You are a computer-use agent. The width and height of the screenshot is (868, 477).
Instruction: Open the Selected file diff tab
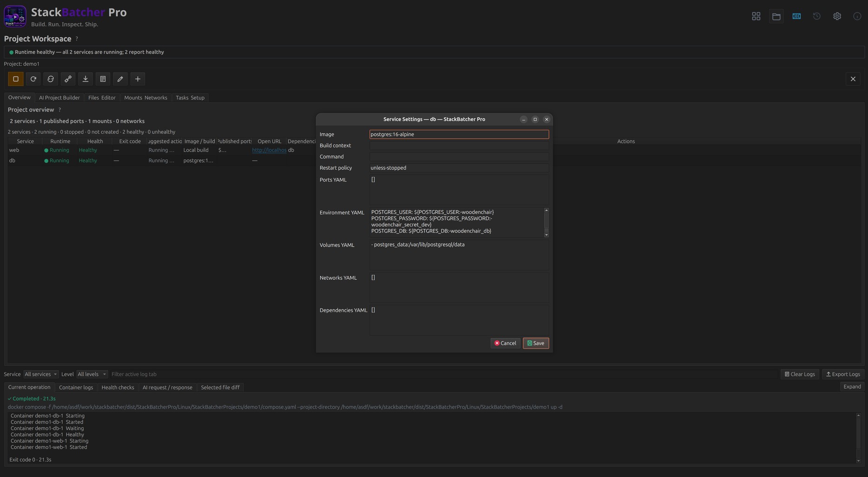(x=220, y=387)
